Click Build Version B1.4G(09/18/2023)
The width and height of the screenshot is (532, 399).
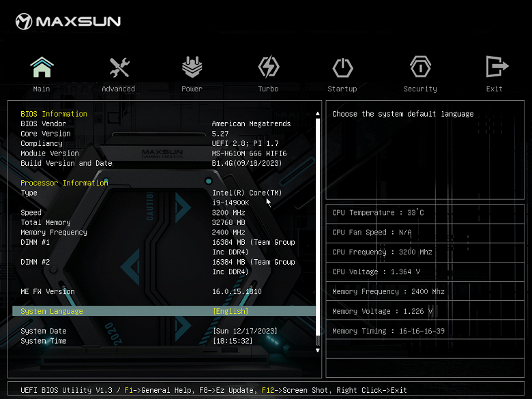point(247,163)
